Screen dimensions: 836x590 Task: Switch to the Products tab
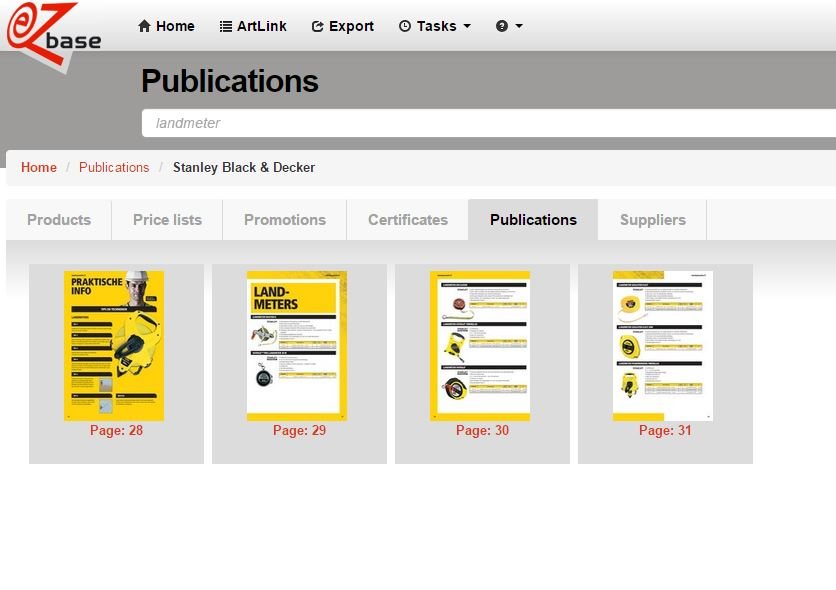(x=59, y=220)
